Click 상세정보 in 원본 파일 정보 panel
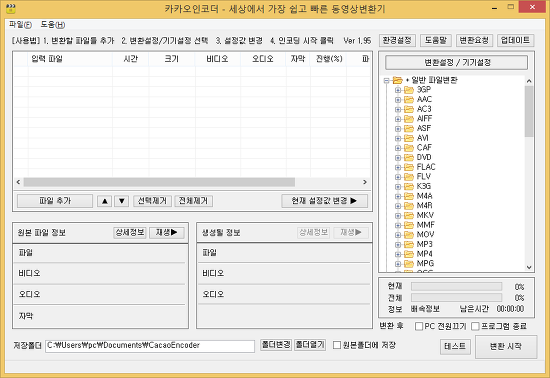The width and height of the screenshot is (550, 378). pos(130,232)
